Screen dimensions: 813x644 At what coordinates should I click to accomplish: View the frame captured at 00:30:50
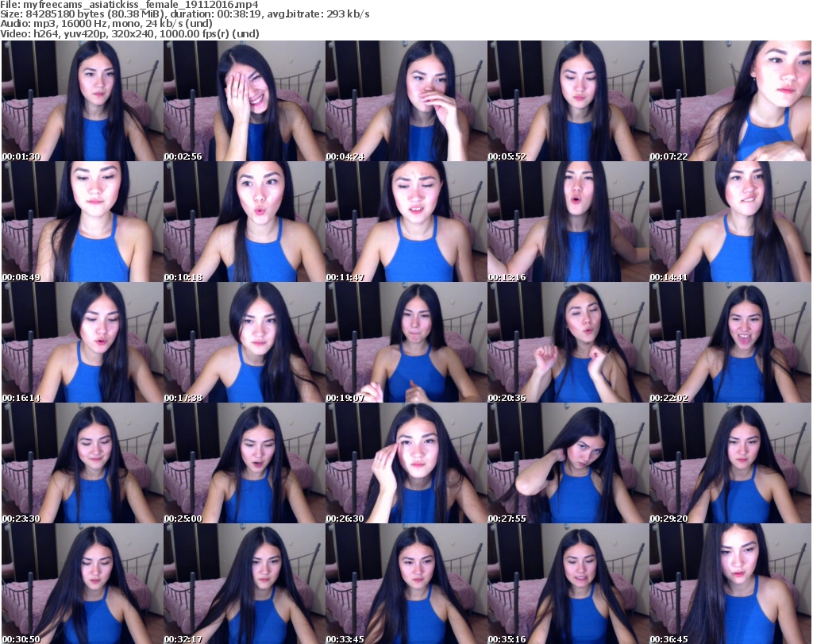pyautogui.click(x=83, y=584)
